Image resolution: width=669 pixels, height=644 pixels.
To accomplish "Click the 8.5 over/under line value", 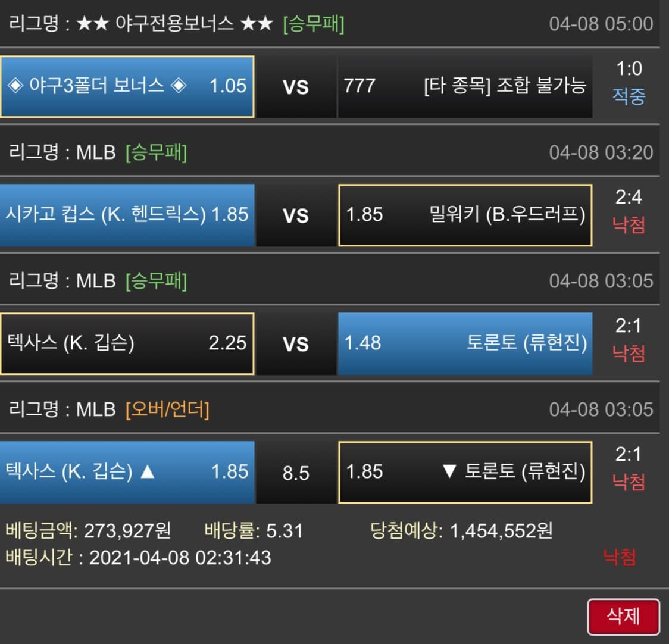I will [296, 473].
